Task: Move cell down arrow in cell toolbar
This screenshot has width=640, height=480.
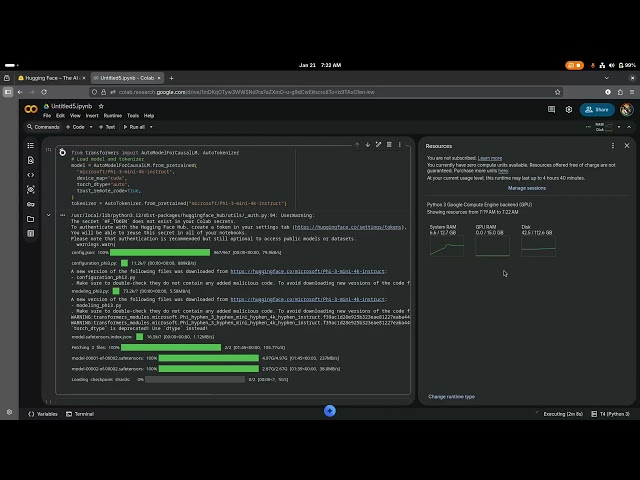Action: click(x=368, y=144)
